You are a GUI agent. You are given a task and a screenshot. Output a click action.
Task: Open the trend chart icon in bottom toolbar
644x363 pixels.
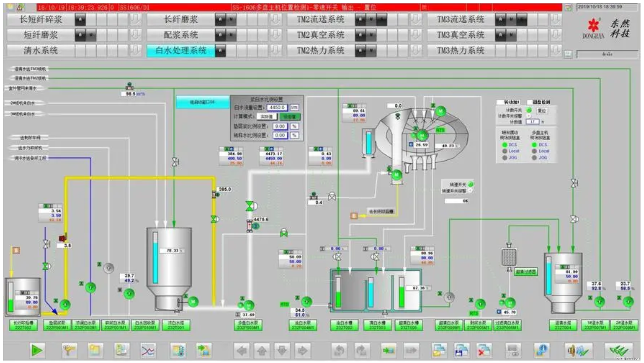tap(148, 351)
